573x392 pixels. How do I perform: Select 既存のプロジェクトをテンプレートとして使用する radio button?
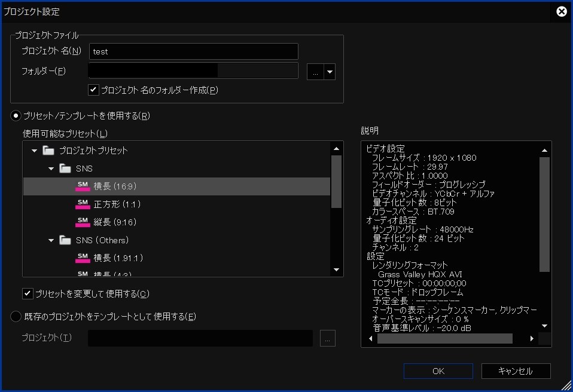pos(16,317)
